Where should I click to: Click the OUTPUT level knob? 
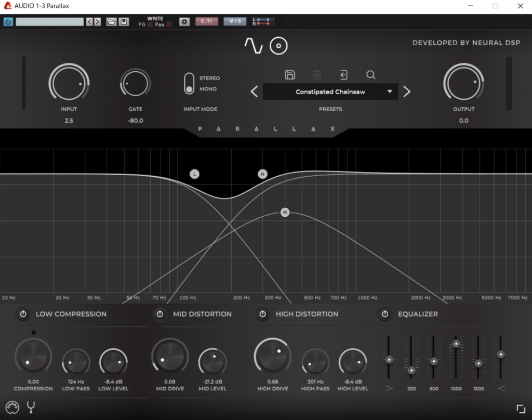463,83
